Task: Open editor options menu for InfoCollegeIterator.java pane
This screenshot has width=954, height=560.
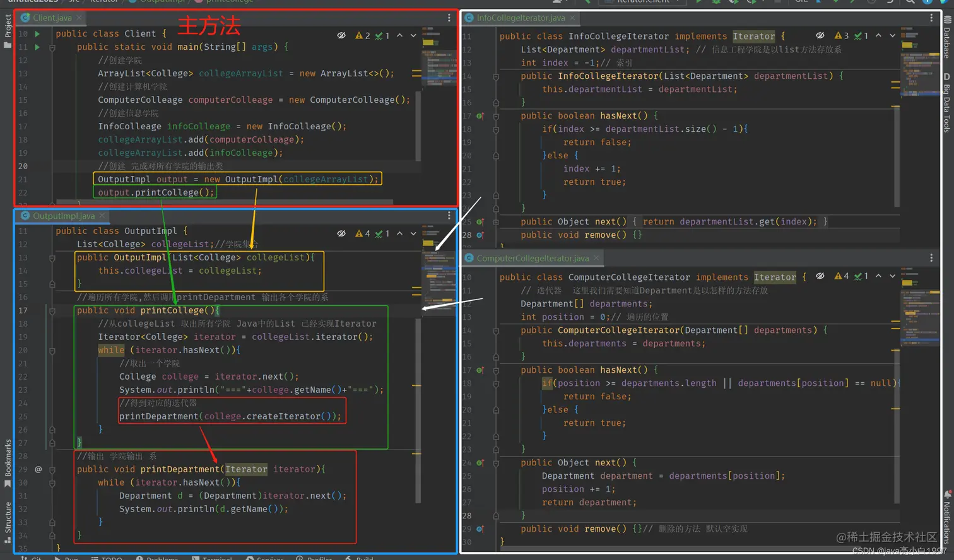Action: pyautogui.click(x=931, y=18)
